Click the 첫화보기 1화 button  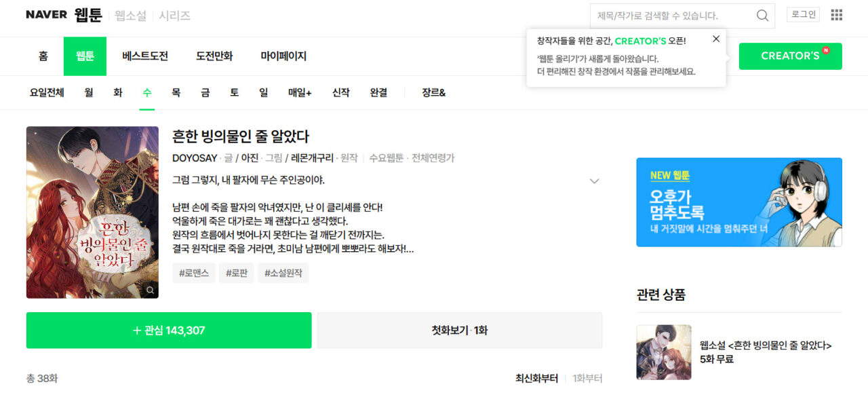click(x=460, y=331)
